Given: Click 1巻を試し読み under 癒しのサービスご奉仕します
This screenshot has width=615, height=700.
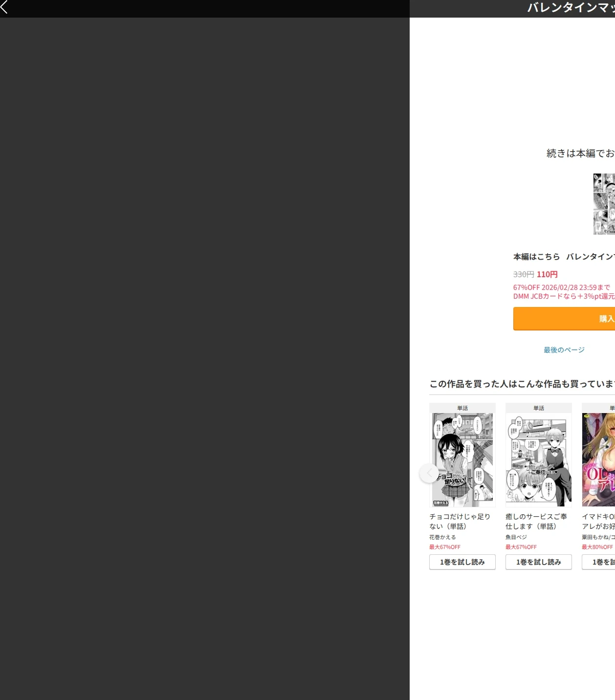Looking at the screenshot, I should (x=539, y=562).
